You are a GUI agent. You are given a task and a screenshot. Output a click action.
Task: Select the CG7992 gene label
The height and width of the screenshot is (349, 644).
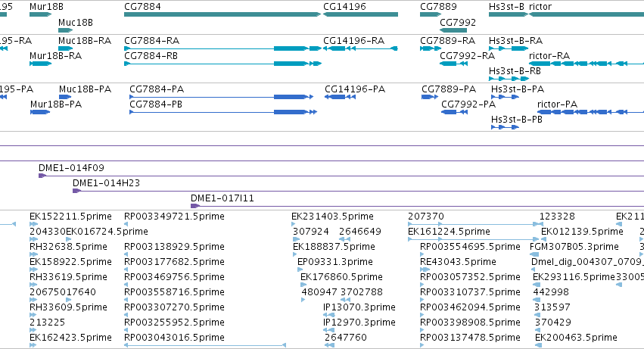458,22
